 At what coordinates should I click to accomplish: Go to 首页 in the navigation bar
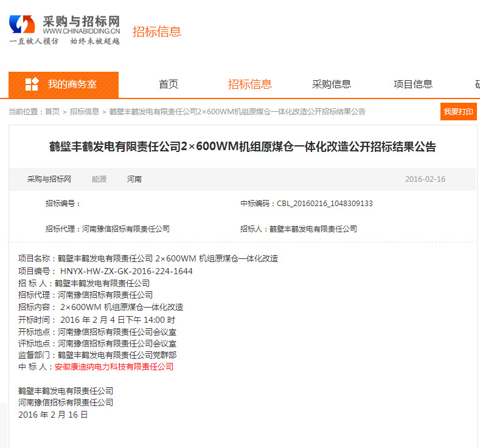click(169, 84)
